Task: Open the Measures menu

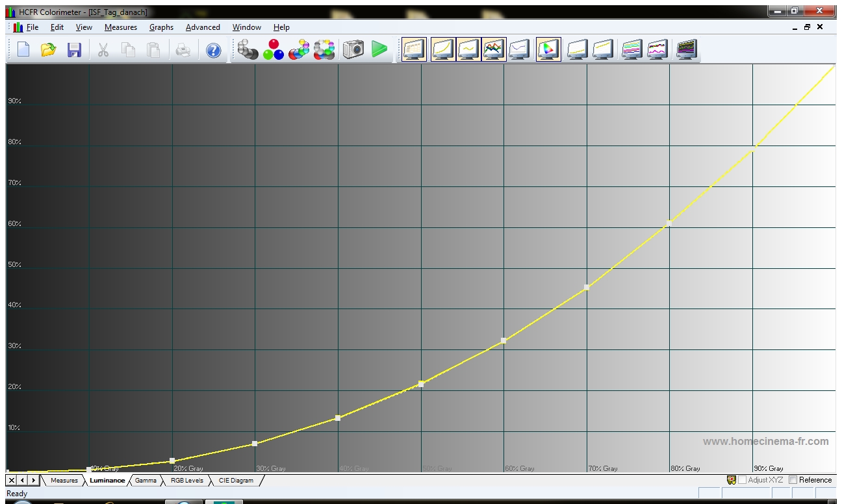Action: coord(120,27)
